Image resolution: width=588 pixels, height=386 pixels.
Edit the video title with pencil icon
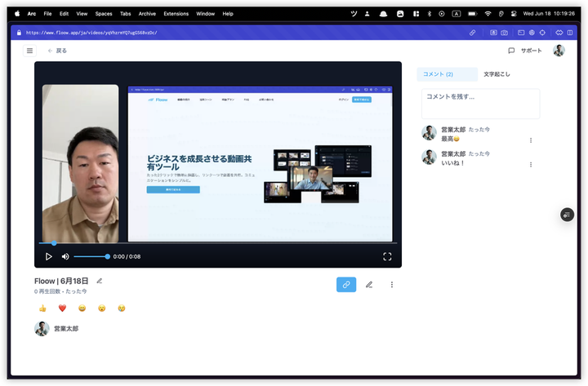100,281
